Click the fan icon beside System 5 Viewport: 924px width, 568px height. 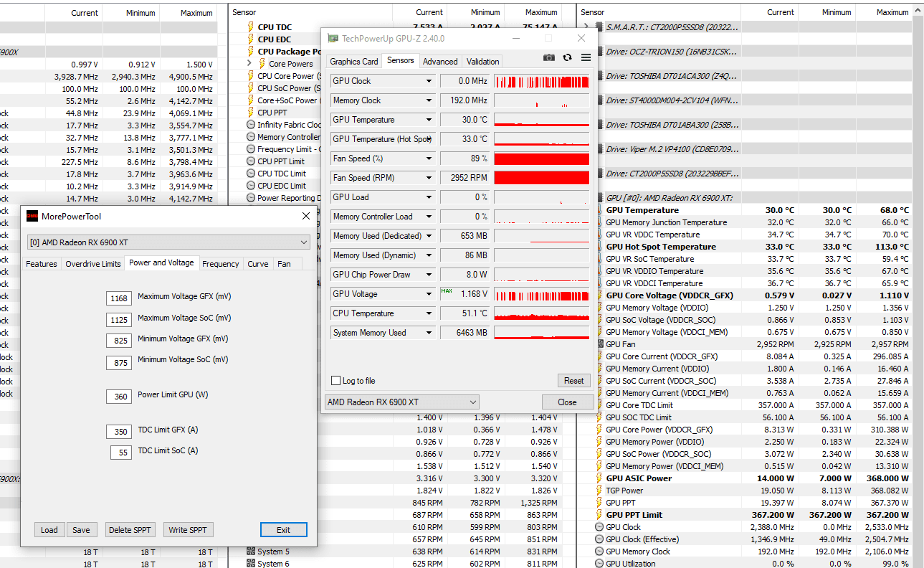pyautogui.click(x=250, y=552)
